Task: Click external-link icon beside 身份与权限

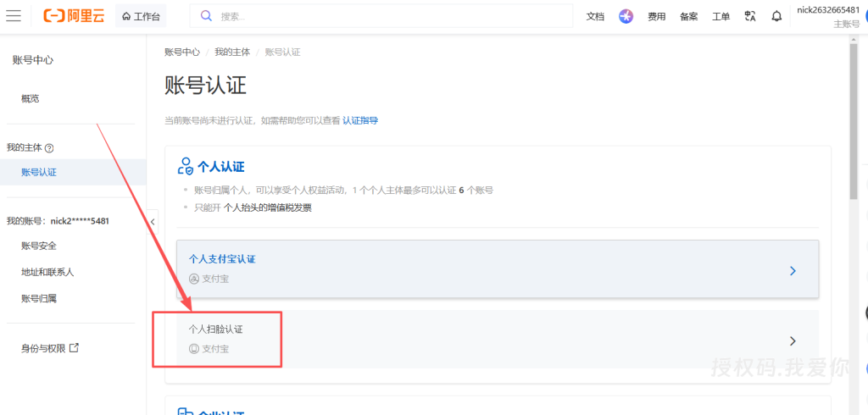Action: 74,348
